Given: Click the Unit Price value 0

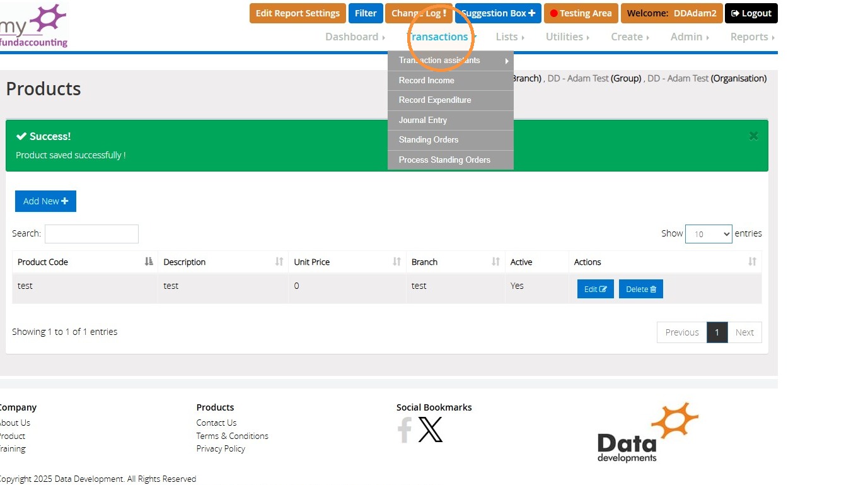Looking at the screenshot, I should [296, 286].
